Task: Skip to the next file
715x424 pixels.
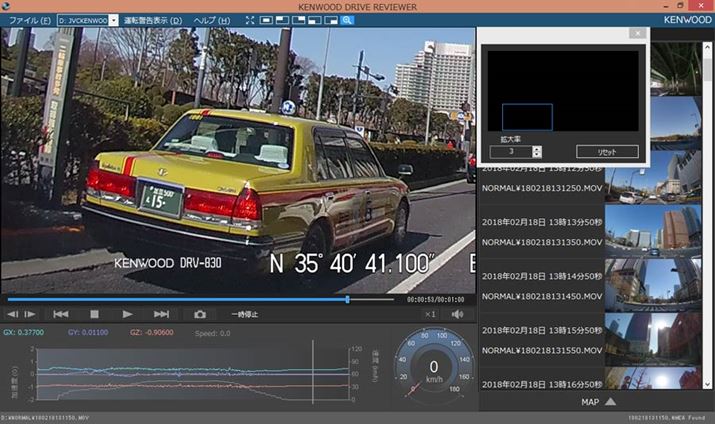Action: 161,314
